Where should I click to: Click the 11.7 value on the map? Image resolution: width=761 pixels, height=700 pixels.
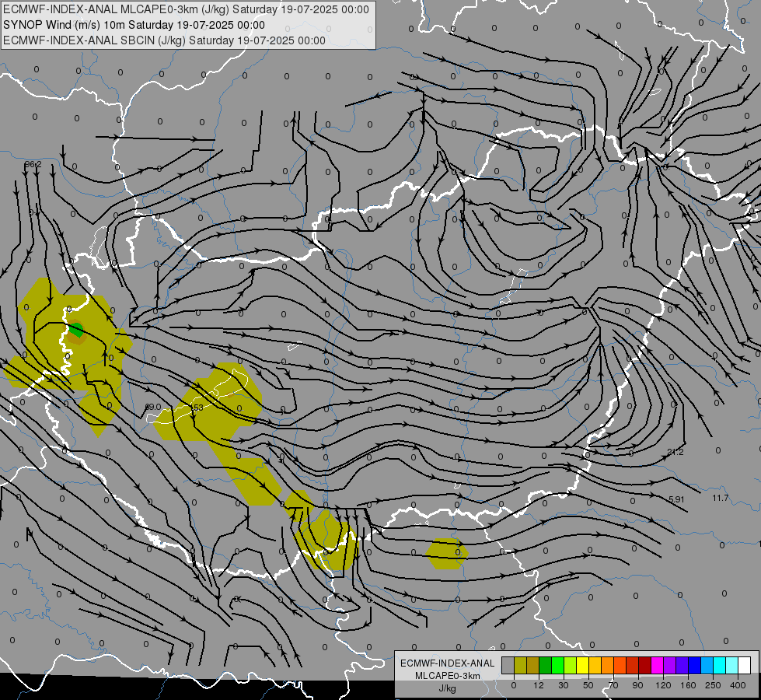click(x=721, y=498)
